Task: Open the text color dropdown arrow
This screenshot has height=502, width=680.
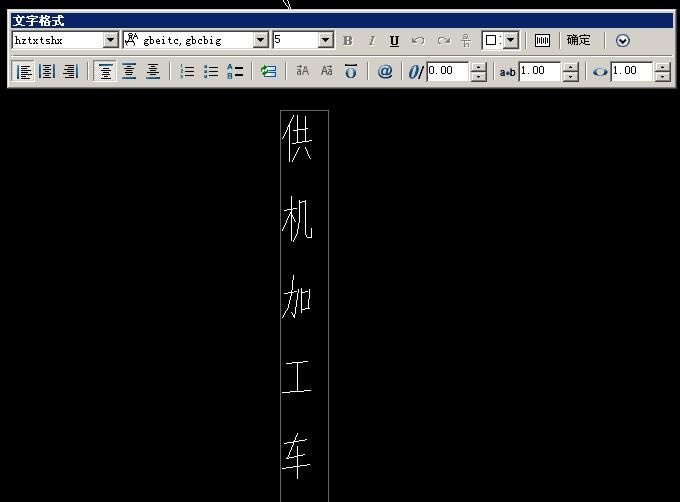Action: point(511,40)
